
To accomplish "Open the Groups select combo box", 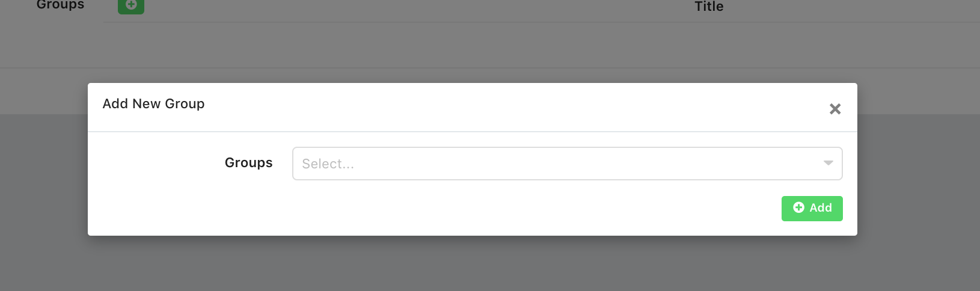I will coord(566,164).
